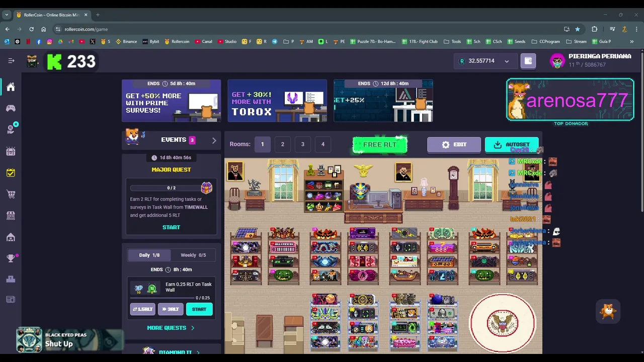Open the RLT balance currency dropdown
Image resolution: width=644 pixels, height=362 pixels.
485,61
